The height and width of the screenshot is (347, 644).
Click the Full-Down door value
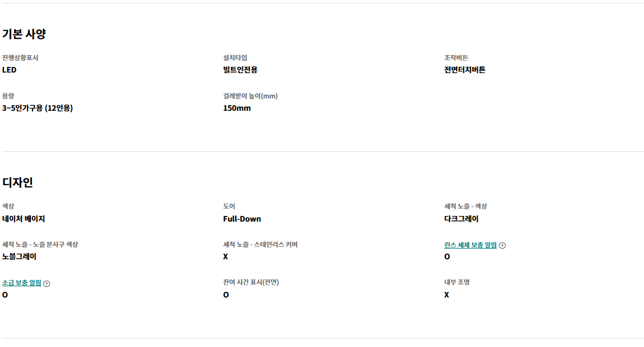click(x=242, y=219)
